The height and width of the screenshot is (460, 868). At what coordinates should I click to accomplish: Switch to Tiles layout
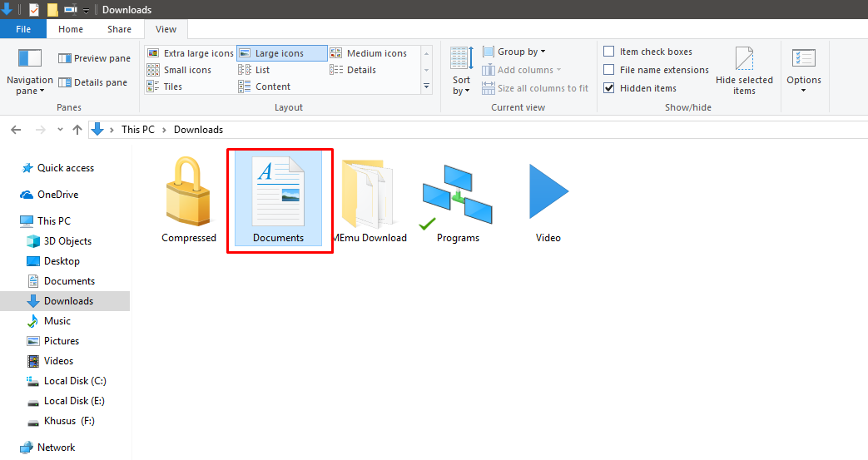point(165,87)
